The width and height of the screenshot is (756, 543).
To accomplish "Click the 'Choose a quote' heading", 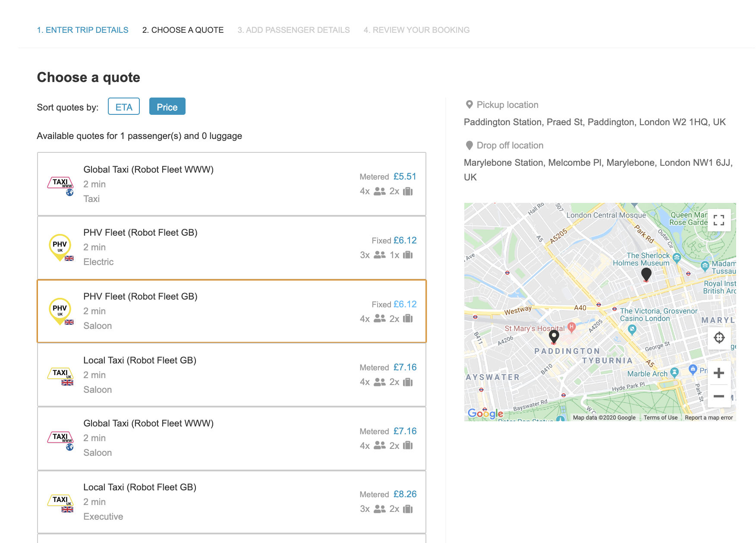I will (x=88, y=77).
